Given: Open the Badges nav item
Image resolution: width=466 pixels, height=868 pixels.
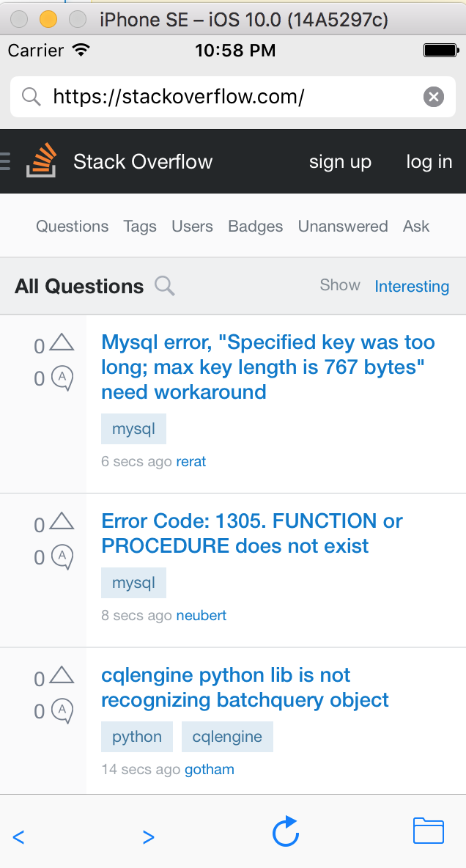Looking at the screenshot, I should click(255, 227).
